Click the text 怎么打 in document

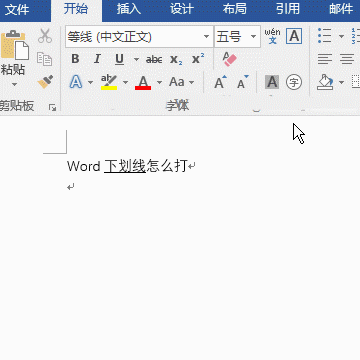(166, 166)
